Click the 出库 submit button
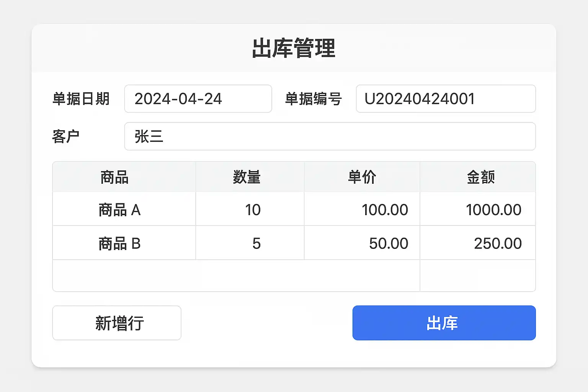The image size is (588, 392). click(444, 323)
